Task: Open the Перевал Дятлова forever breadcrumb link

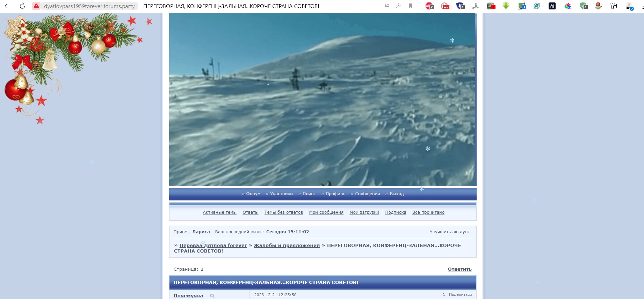Action: click(x=213, y=246)
